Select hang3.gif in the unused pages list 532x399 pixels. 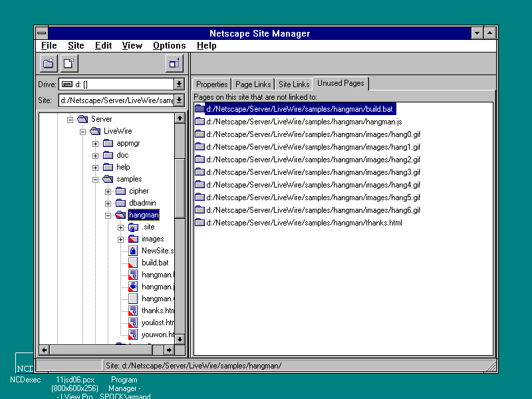click(313, 172)
